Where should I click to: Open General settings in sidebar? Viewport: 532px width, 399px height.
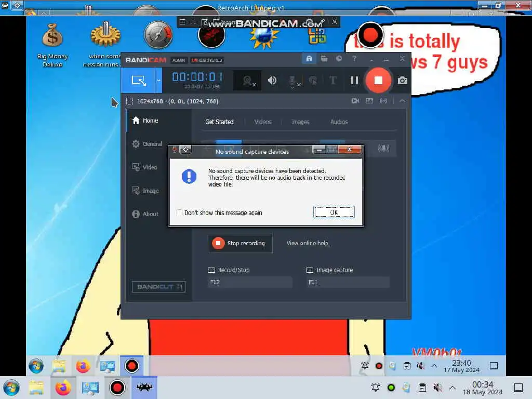(x=147, y=144)
